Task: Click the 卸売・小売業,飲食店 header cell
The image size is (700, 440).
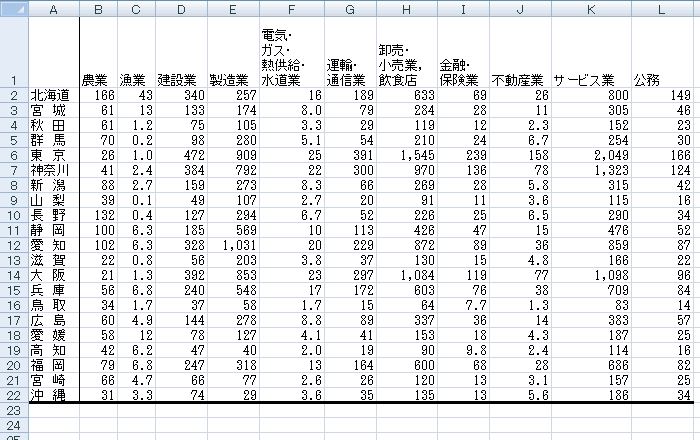Action: coord(407,52)
